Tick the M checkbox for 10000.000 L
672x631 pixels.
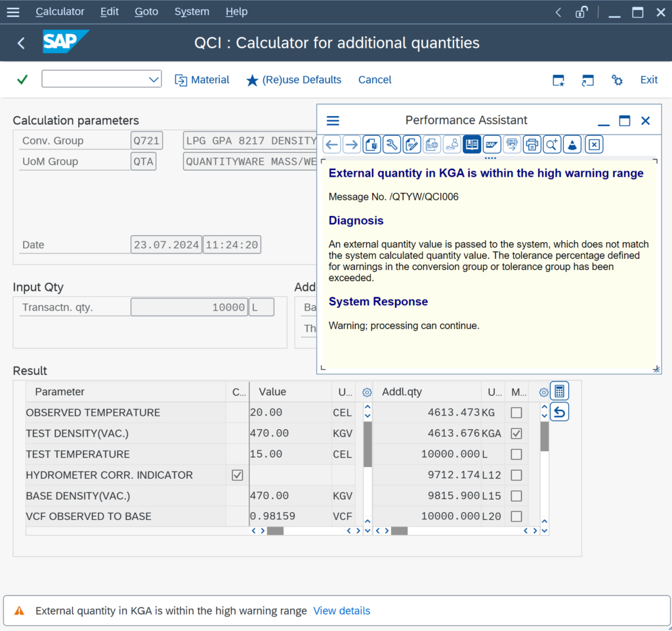pyautogui.click(x=516, y=454)
